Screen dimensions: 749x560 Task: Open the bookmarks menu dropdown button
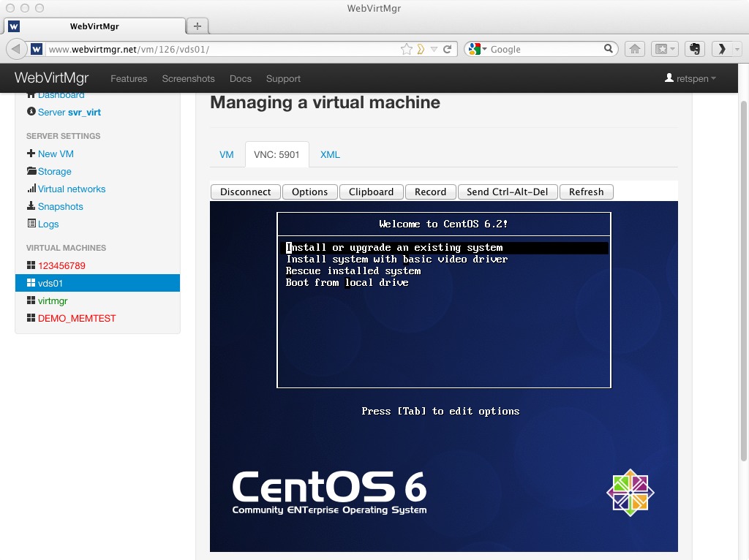(x=665, y=49)
